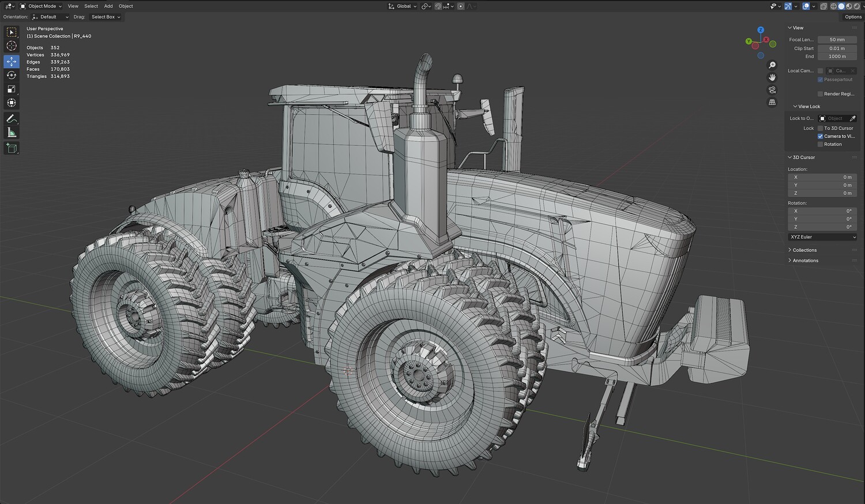Open the Drag Select Box dropdown

tap(106, 17)
